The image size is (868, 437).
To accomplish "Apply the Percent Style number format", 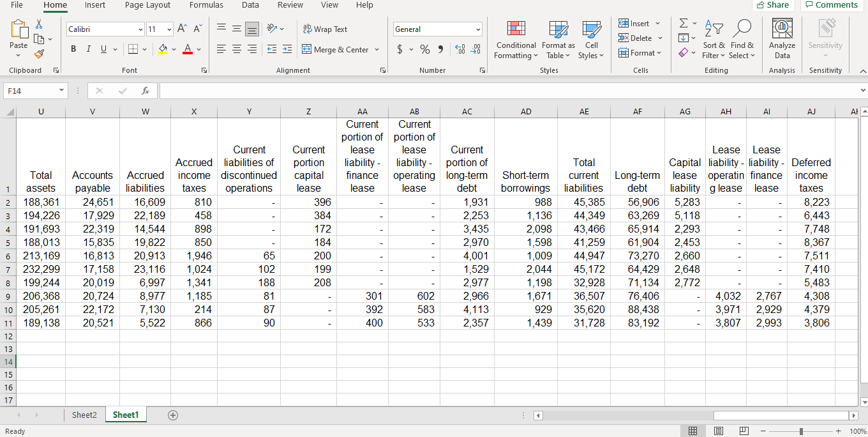I will click(x=425, y=48).
